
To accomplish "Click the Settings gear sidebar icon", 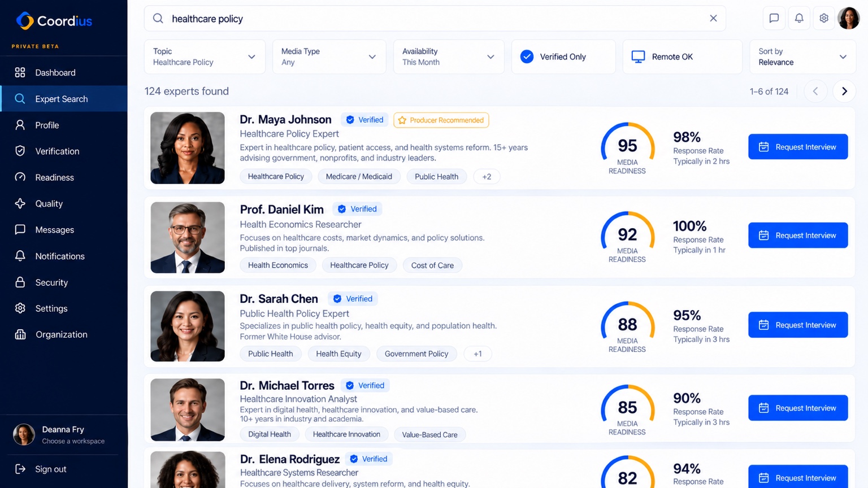I will coord(20,308).
